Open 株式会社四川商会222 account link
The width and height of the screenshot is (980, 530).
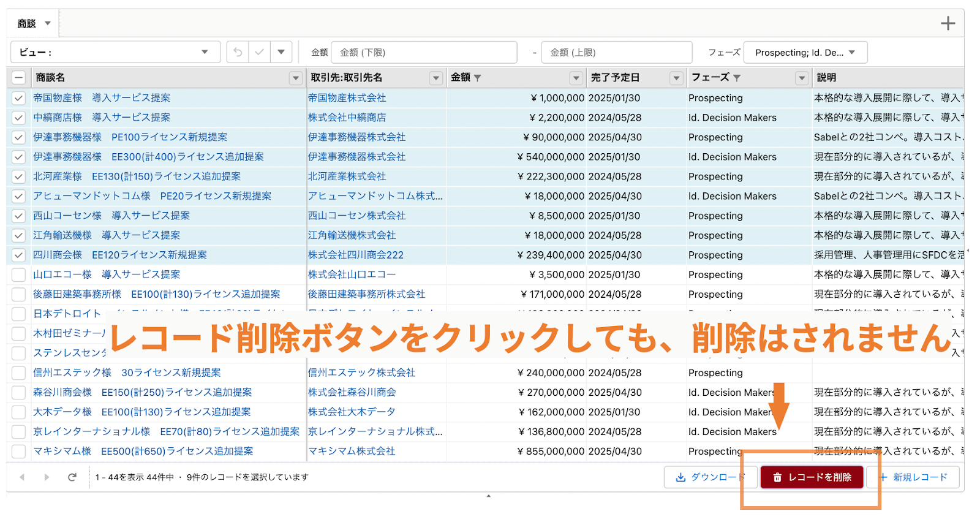356,255
